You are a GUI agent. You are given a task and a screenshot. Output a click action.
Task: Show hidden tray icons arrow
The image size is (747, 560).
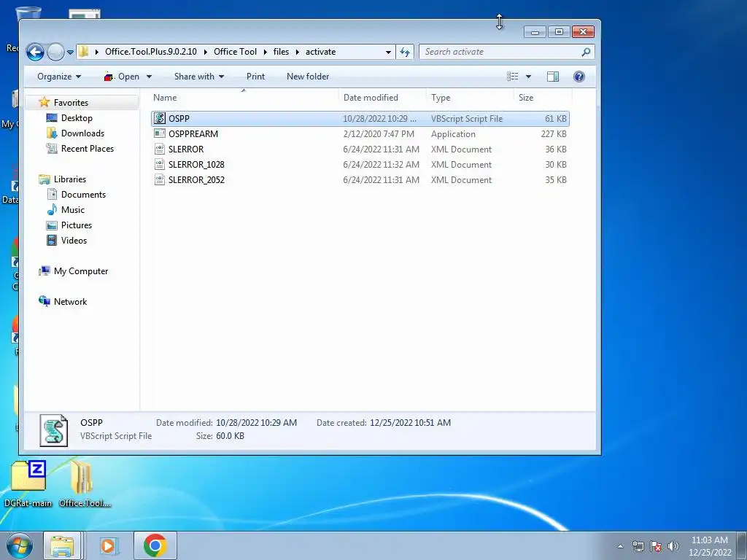click(x=620, y=546)
